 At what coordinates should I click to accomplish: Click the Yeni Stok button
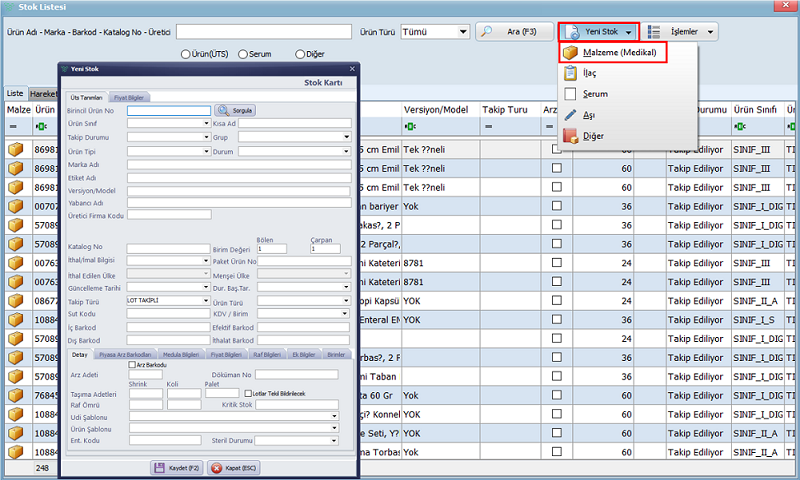(x=598, y=32)
